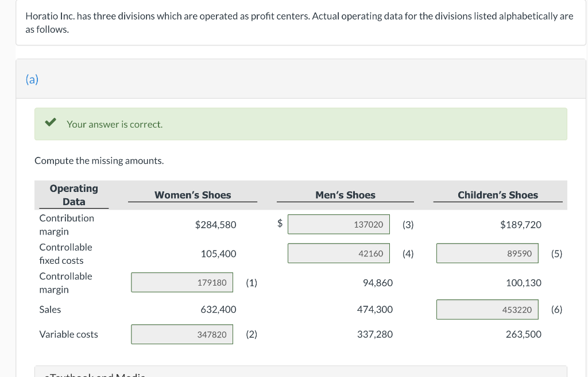This screenshot has height=377, width=588.
Task: Click the Sales row label
Action: click(50, 310)
